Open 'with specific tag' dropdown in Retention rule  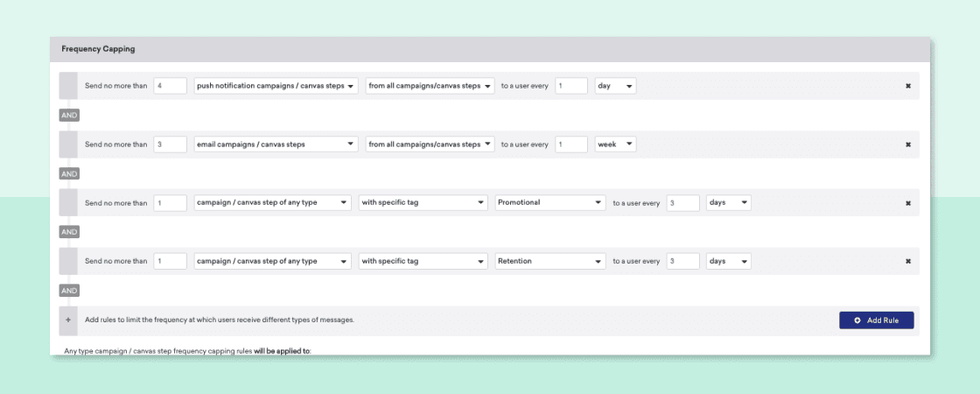pyautogui.click(x=423, y=261)
